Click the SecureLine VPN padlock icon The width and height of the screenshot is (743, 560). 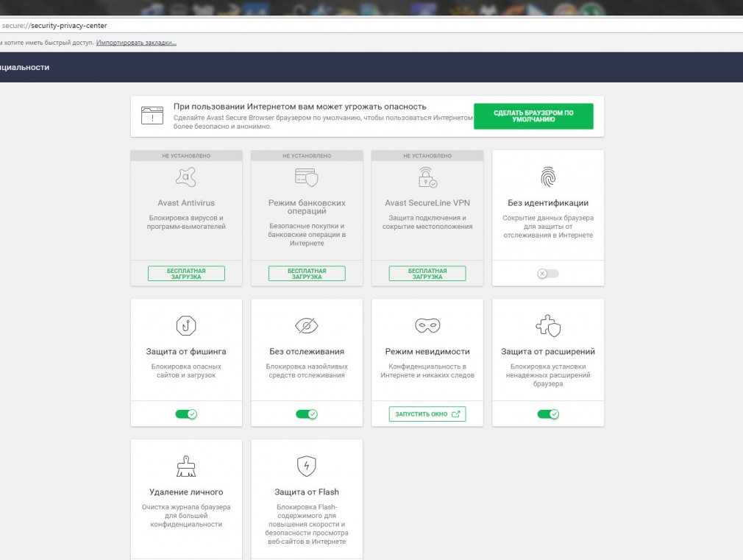pos(427,177)
